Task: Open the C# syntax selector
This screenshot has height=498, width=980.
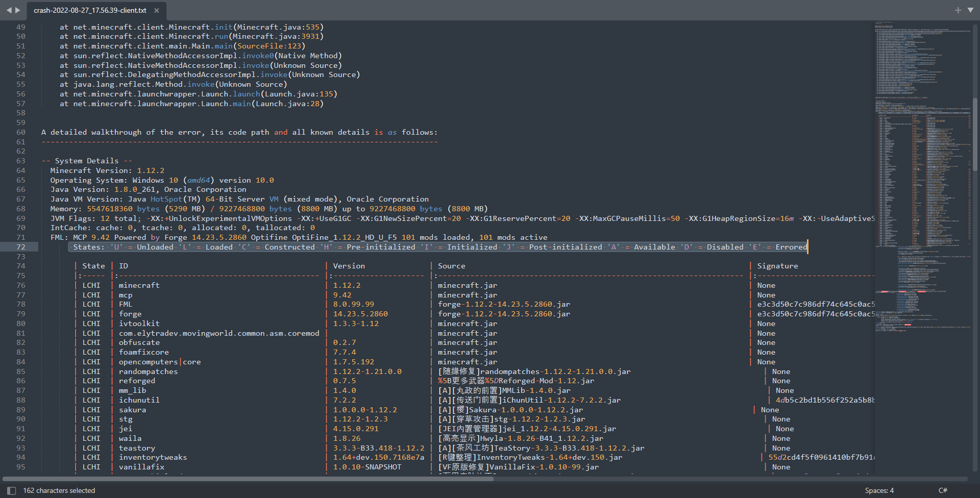Action: [943, 490]
